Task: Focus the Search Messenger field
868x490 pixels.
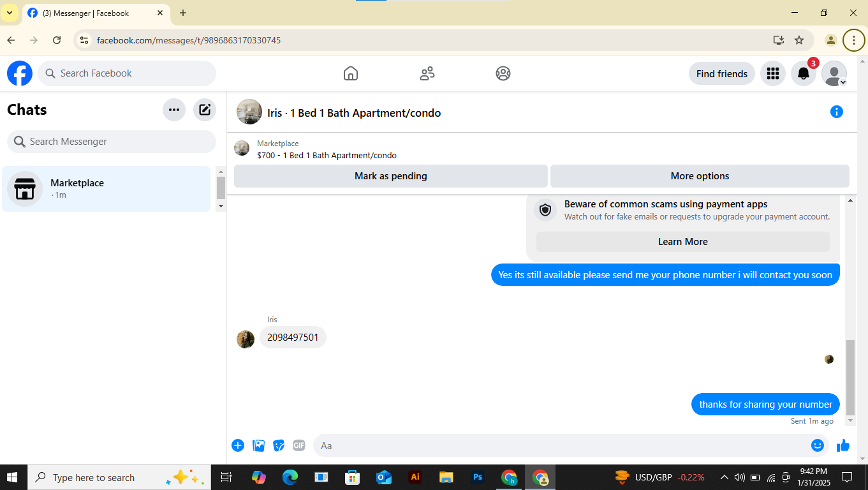Action: tap(112, 142)
